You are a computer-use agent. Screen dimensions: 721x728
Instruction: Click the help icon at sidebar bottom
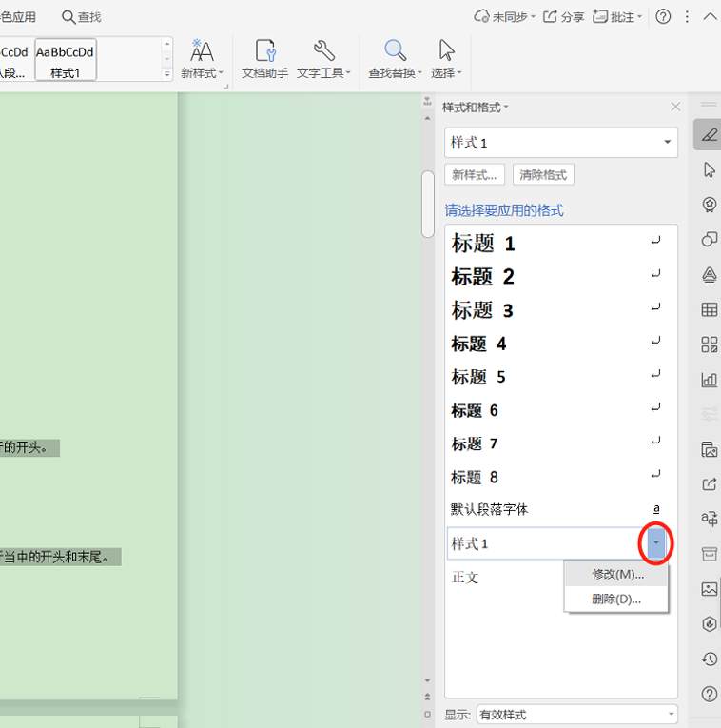709,694
